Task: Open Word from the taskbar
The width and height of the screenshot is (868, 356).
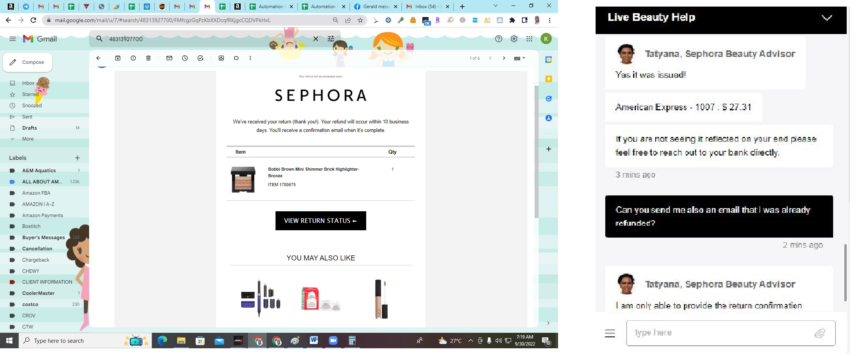Action: click(x=314, y=341)
